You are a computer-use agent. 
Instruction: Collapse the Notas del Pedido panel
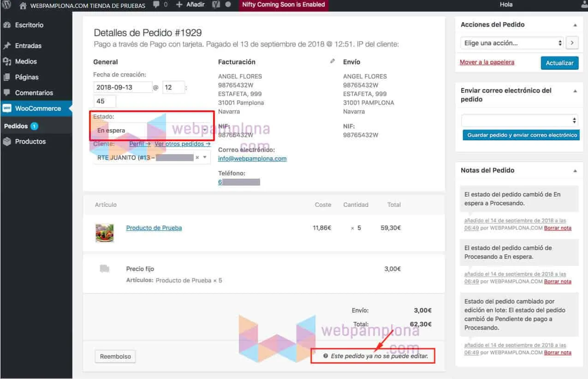(x=575, y=171)
